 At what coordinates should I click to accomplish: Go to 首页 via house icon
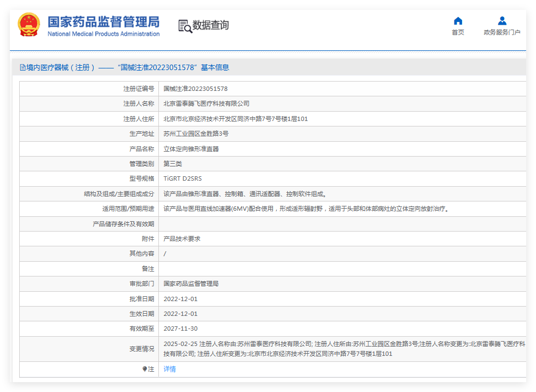[458, 21]
